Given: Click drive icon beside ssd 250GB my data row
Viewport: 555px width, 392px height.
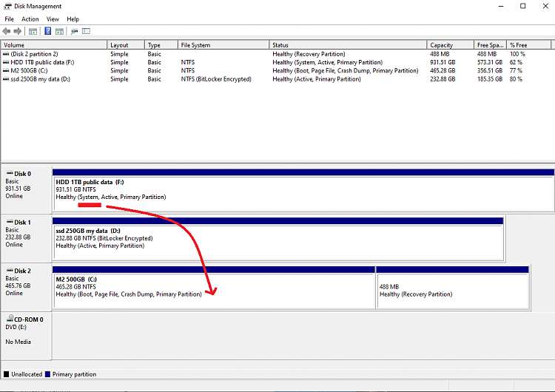Looking at the screenshot, I should point(6,79).
